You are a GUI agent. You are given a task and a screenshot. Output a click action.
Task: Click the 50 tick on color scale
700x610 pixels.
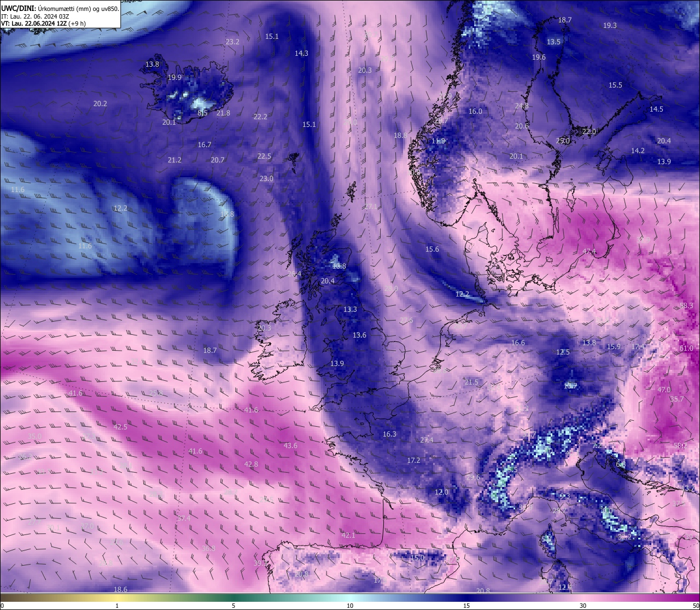pos(696,606)
